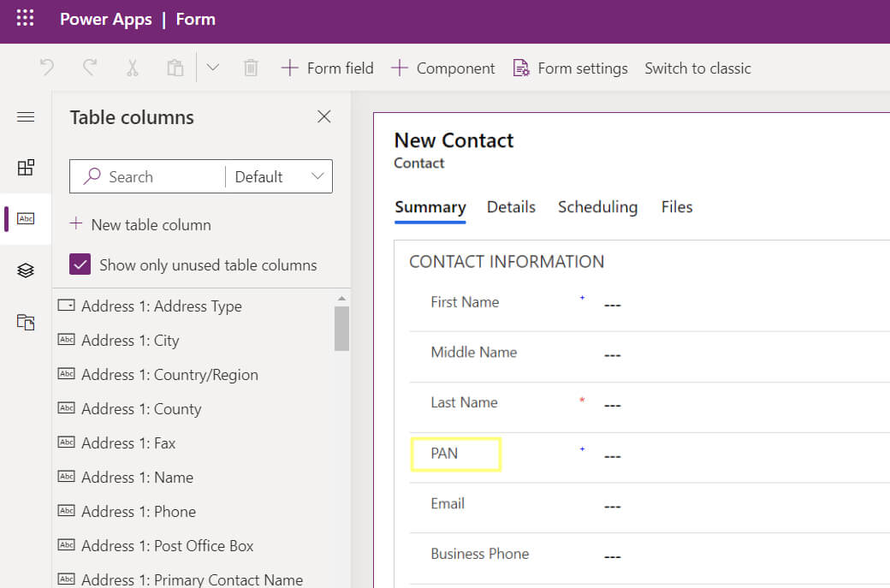The height and width of the screenshot is (588, 890).
Task: Click Switch to classic
Action: [x=697, y=68]
